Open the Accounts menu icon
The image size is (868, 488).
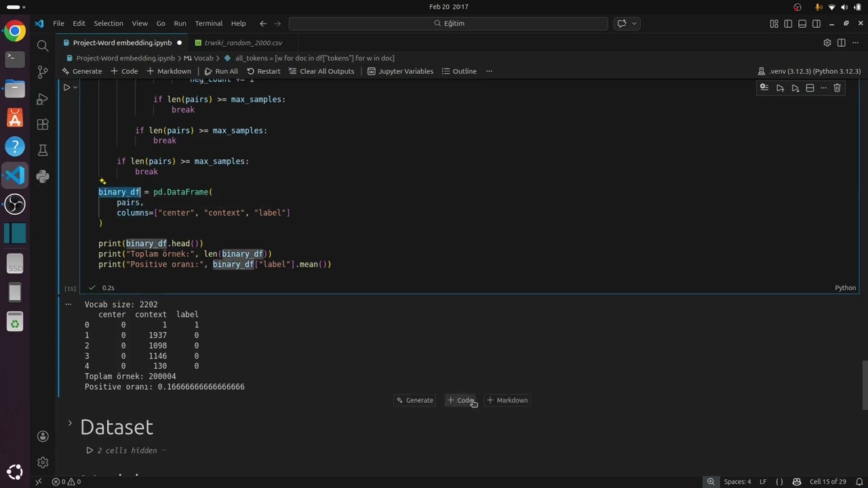pyautogui.click(x=43, y=436)
